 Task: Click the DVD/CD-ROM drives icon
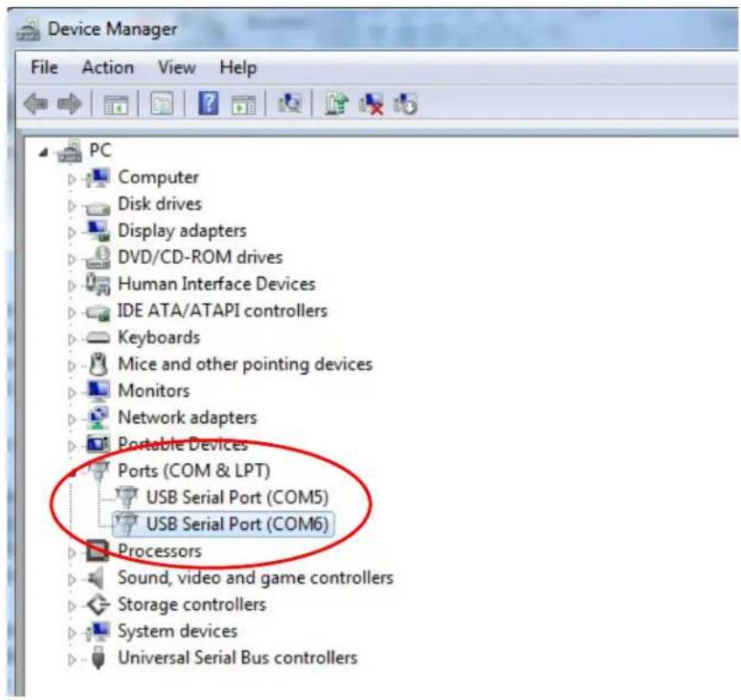[98, 257]
